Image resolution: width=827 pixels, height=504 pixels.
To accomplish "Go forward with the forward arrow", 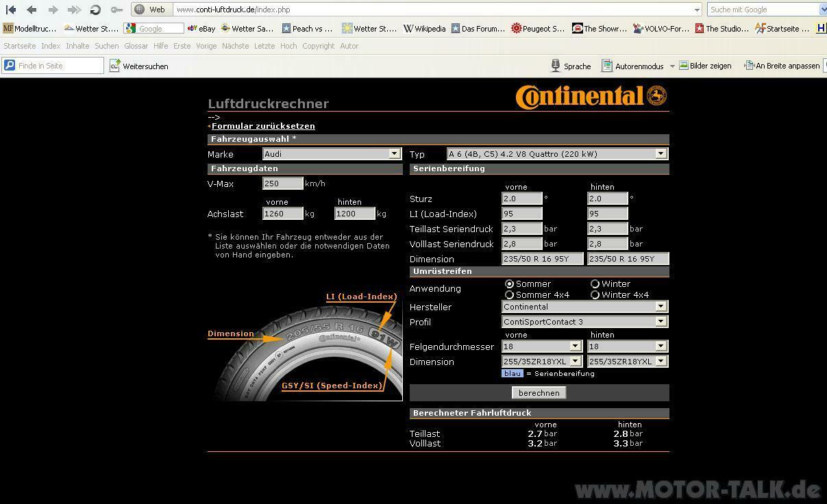I will pyautogui.click(x=53, y=10).
